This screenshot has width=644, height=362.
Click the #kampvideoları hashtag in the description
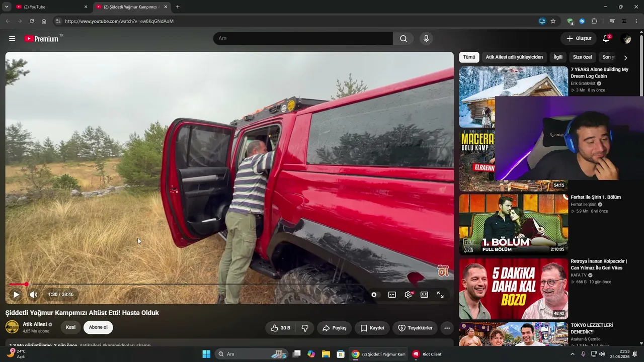(x=118, y=345)
